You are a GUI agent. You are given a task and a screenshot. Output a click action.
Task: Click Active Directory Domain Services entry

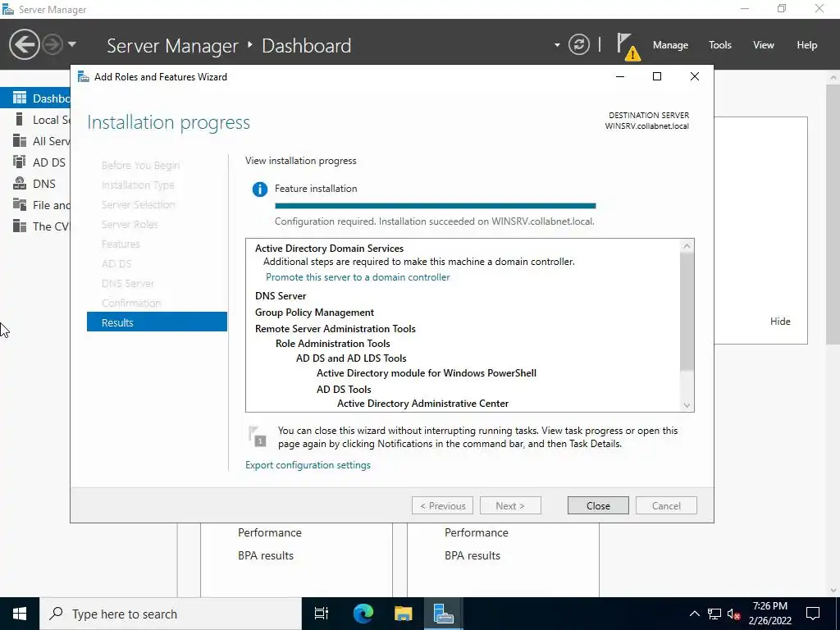click(x=329, y=249)
